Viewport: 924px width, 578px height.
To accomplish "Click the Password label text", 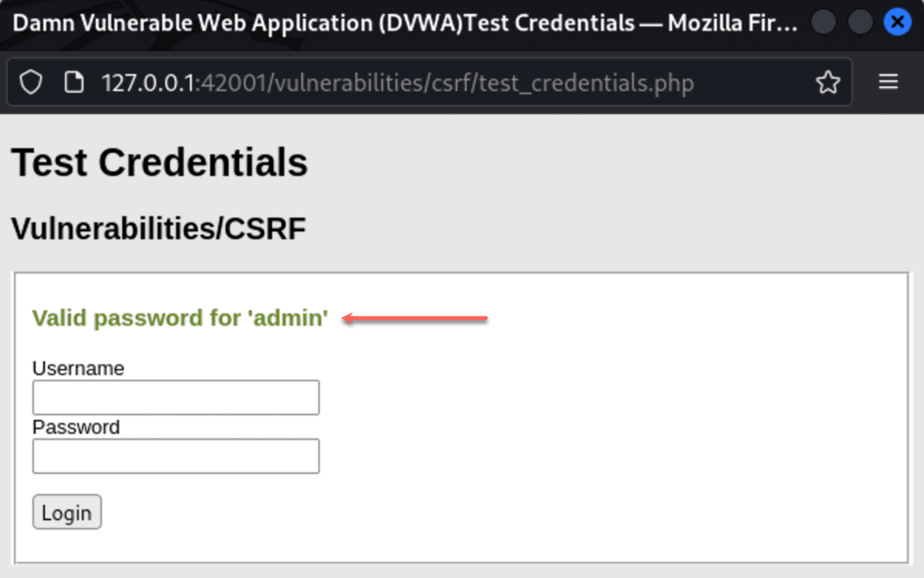I will click(x=76, y=427).
